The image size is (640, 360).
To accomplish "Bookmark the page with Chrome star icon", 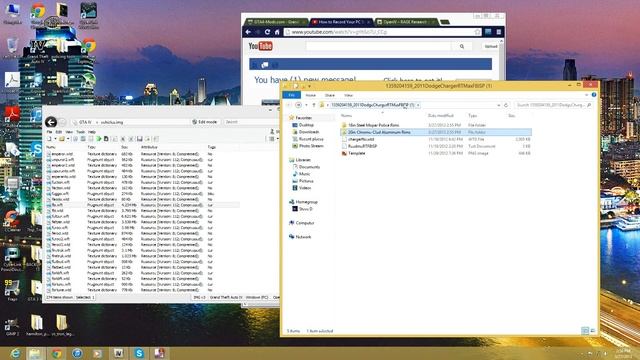I will point(477,32).
